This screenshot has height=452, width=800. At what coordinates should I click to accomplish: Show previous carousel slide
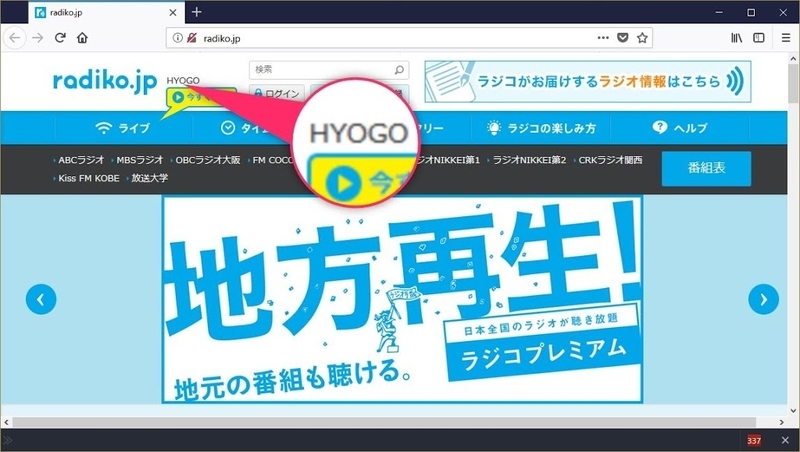[41, 299]
